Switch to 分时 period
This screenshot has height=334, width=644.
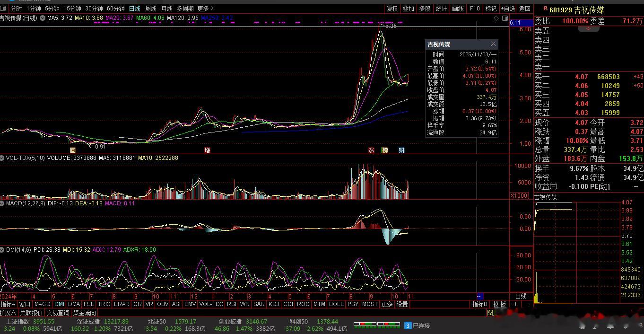(x=16, y=9)
